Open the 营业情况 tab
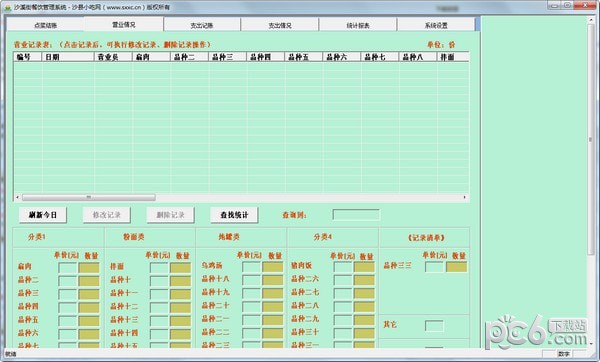 (124, 24)
